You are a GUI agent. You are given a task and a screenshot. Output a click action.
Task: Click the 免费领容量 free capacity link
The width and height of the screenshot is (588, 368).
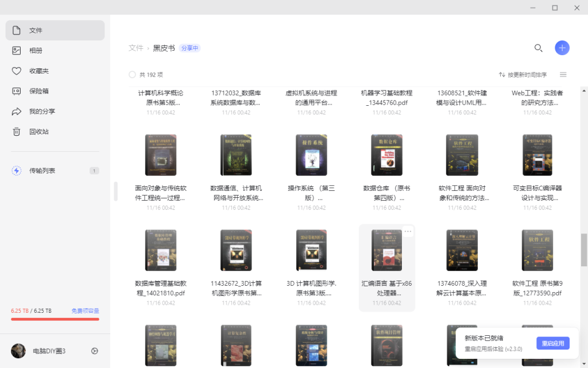[x=85, y=310]
